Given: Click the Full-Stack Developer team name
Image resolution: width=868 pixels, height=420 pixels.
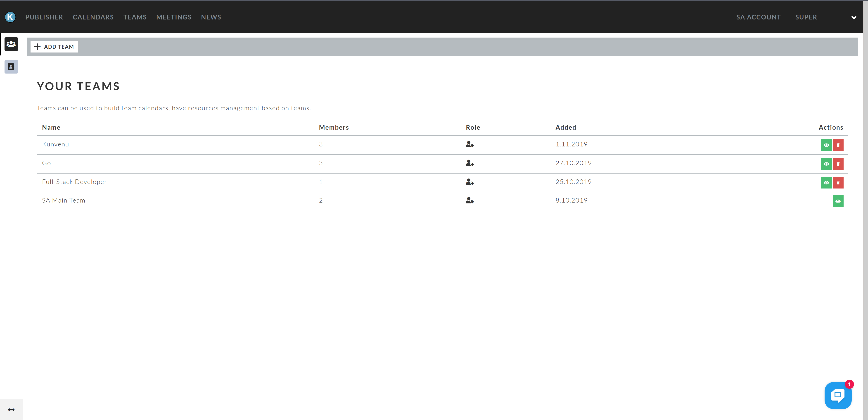Looking at the screenshot, I should [74, 182].
